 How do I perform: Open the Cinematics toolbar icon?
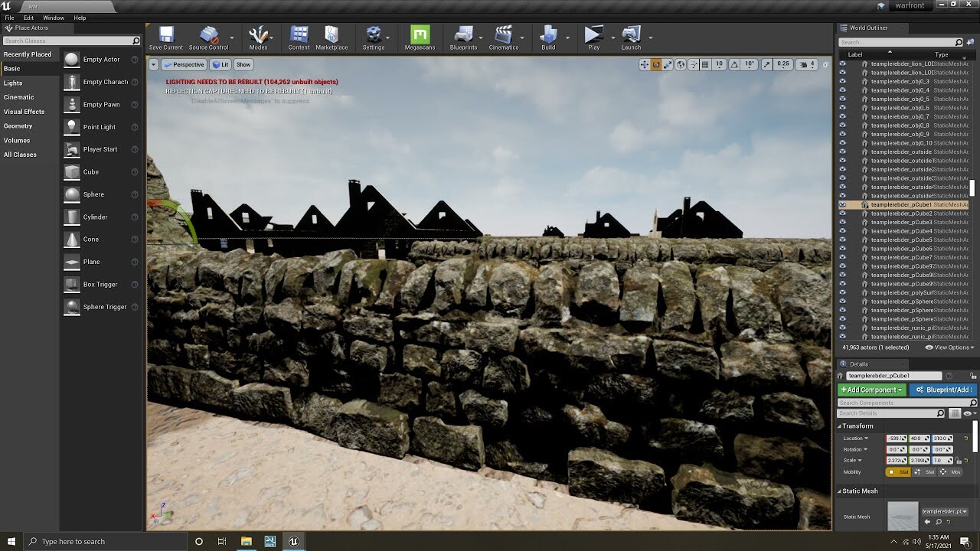[502, 35]
